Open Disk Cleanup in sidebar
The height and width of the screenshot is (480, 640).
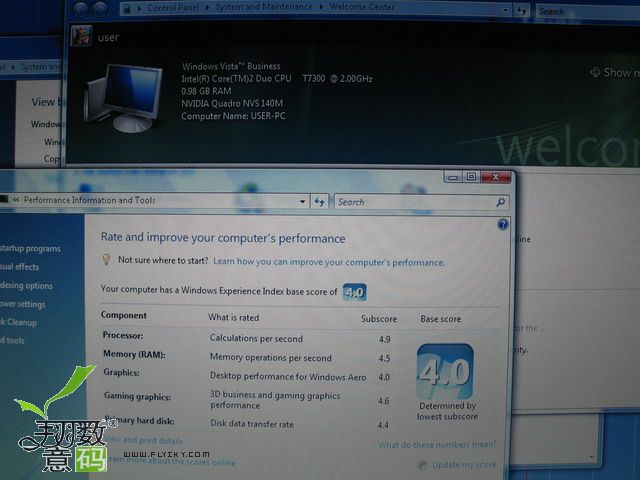18,322
